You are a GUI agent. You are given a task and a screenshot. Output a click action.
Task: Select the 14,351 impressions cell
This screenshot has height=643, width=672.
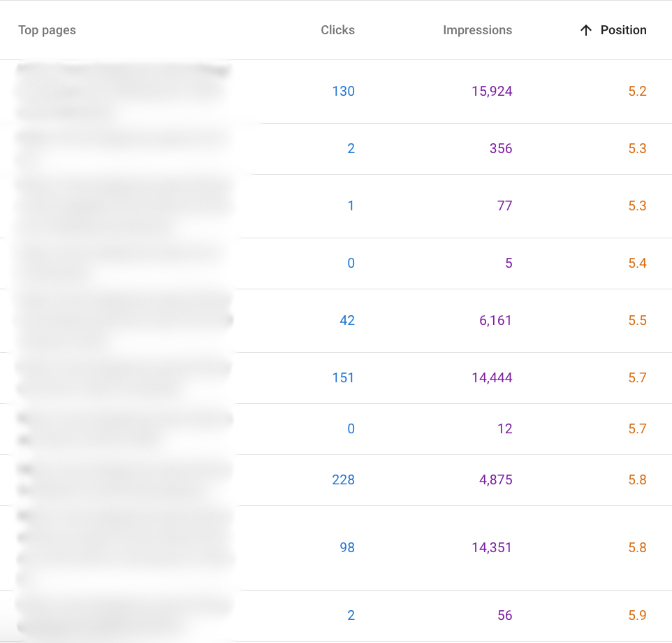click(492, 547)
